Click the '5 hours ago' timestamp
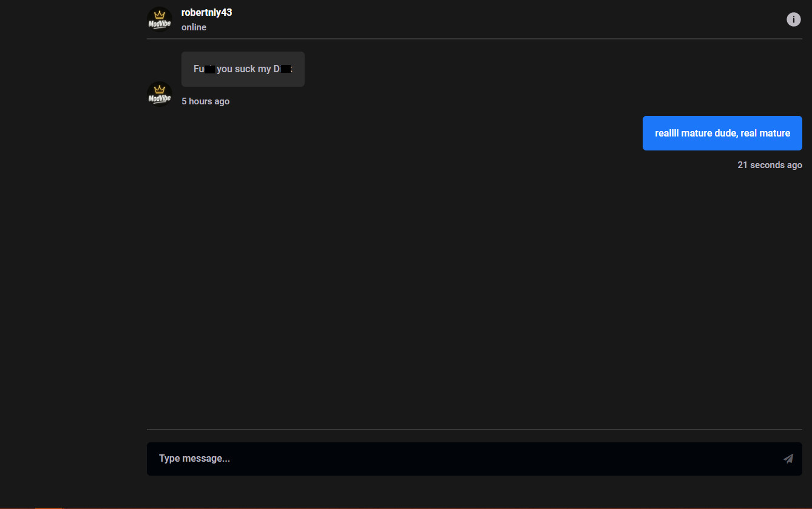 tap(206, 101)
